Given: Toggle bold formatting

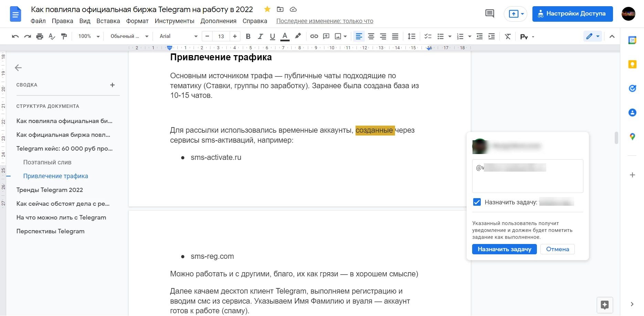Looking at the screenshot, I should point(248,37).
